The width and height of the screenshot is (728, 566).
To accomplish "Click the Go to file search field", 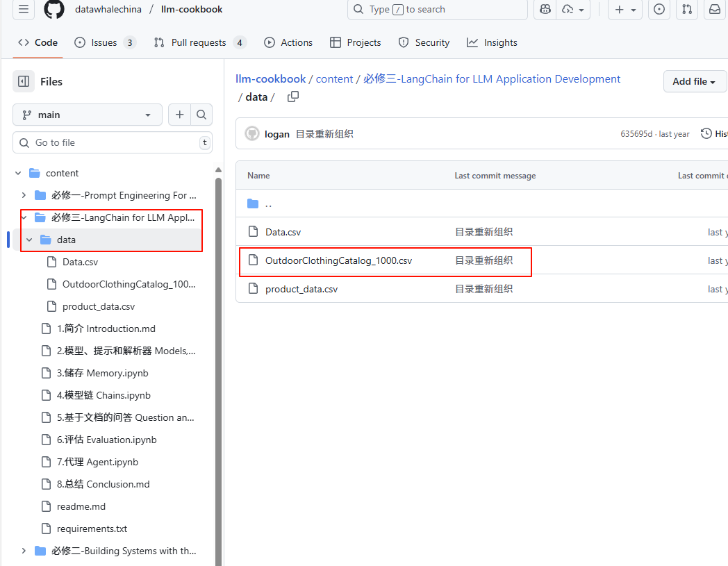I will [113, 142].
